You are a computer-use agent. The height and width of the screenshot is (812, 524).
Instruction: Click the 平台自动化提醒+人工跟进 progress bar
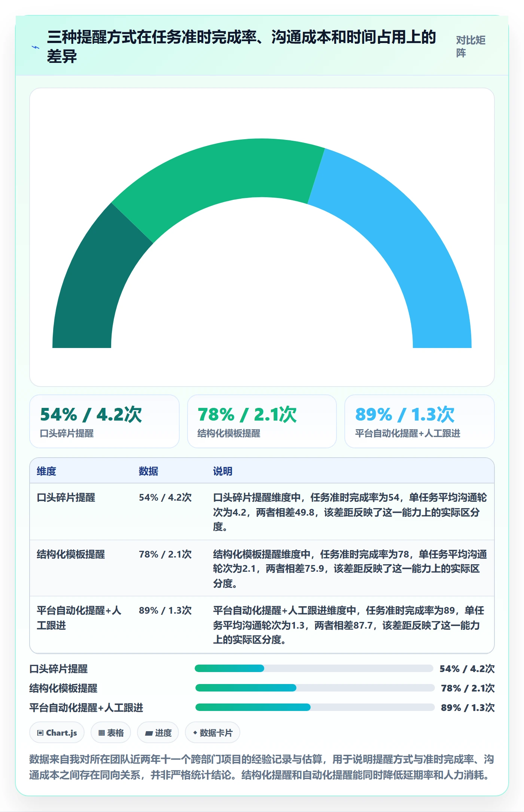point(315,707)
